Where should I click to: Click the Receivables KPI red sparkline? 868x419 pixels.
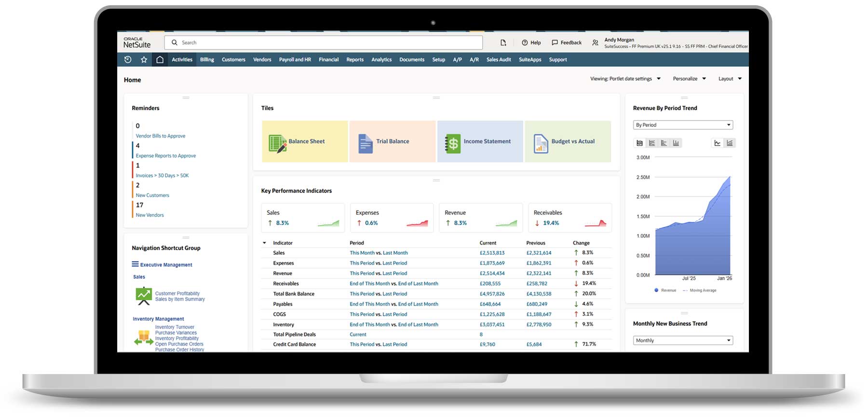tap(596, 223)
